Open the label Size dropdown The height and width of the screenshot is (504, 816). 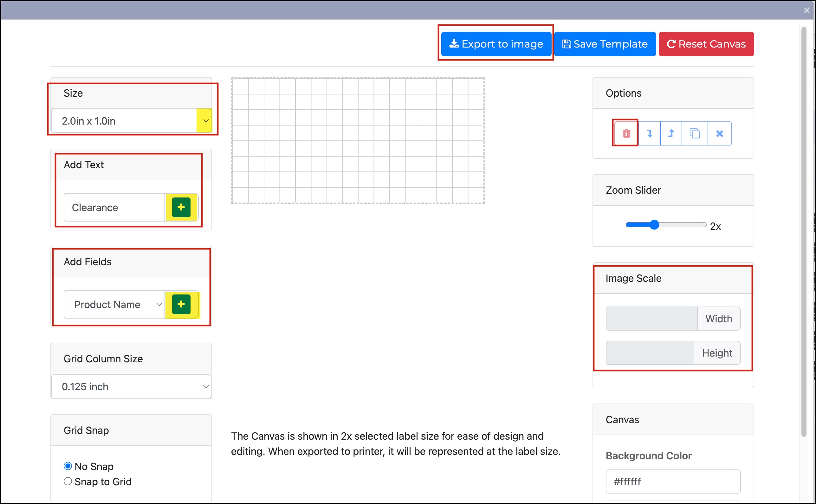point(131,121)
